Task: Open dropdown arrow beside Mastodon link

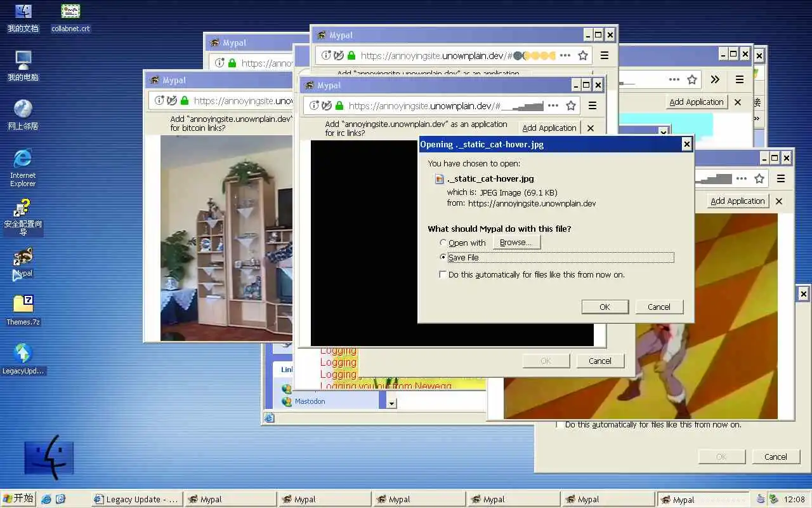Action: point(391,403)
